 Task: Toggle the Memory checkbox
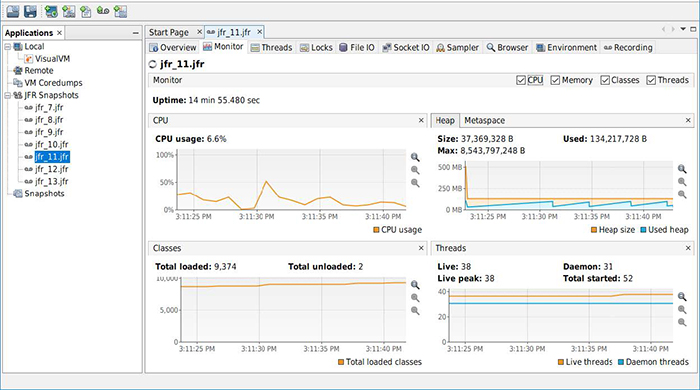tap(555, 80)
